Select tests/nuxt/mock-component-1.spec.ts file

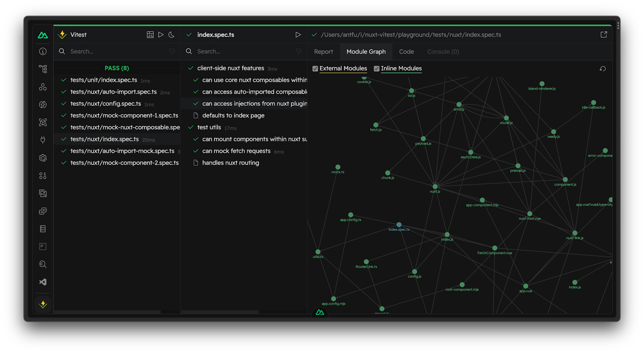coord(117,115)
